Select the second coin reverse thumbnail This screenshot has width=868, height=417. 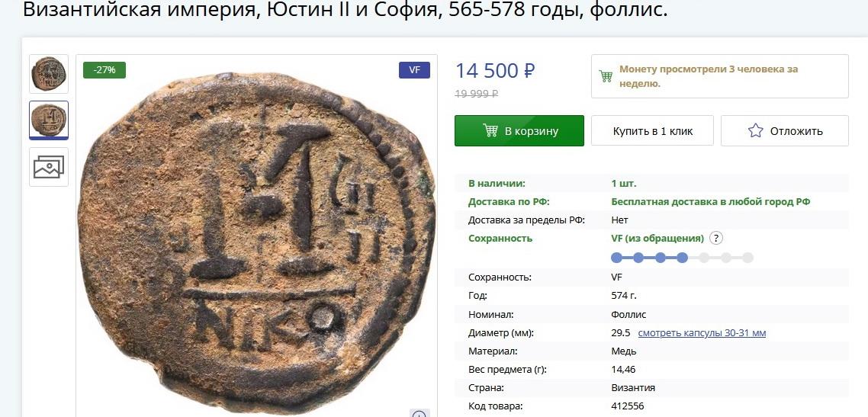coord(49,120)
